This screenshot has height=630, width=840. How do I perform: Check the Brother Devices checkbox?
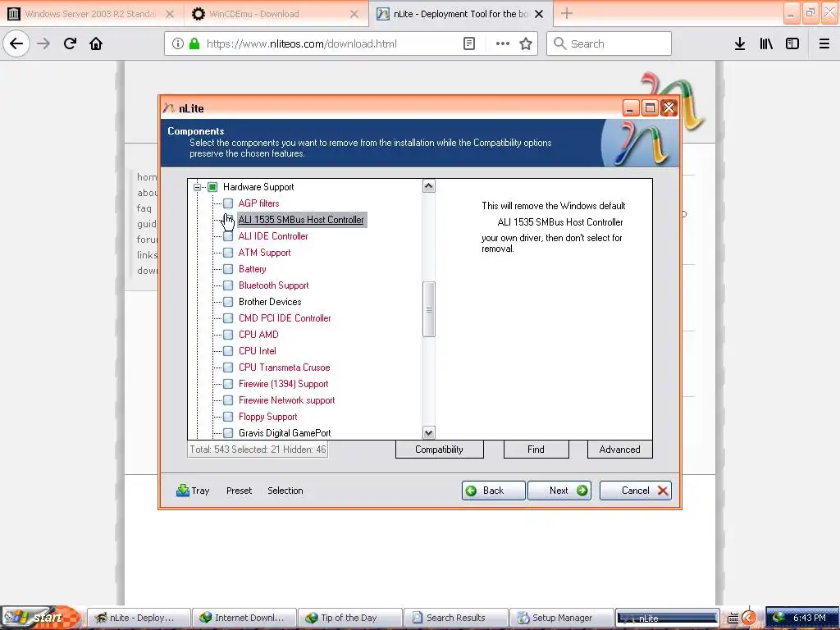[x=228, y=302]
